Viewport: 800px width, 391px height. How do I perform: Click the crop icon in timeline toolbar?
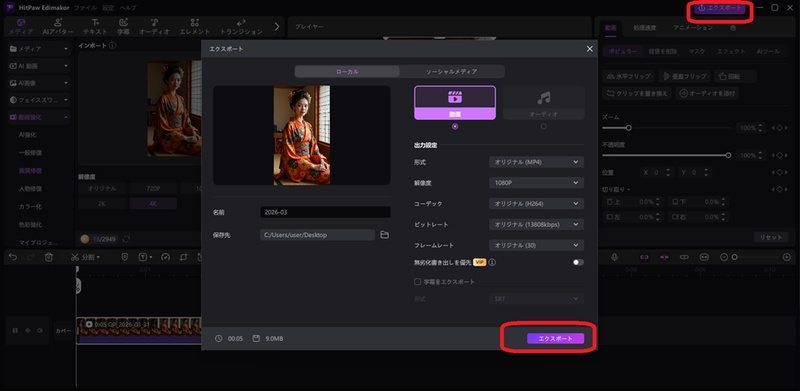point(184,257)
